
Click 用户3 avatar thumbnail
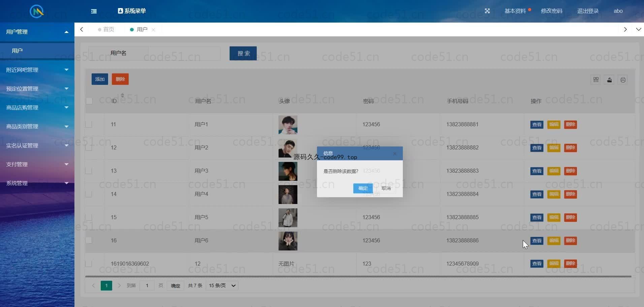tap(288, 171)
